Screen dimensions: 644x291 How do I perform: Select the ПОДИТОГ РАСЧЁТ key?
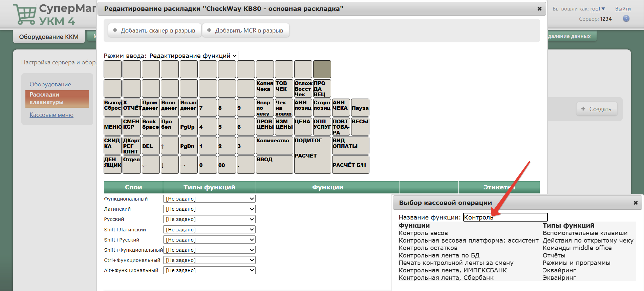point(313,155)
